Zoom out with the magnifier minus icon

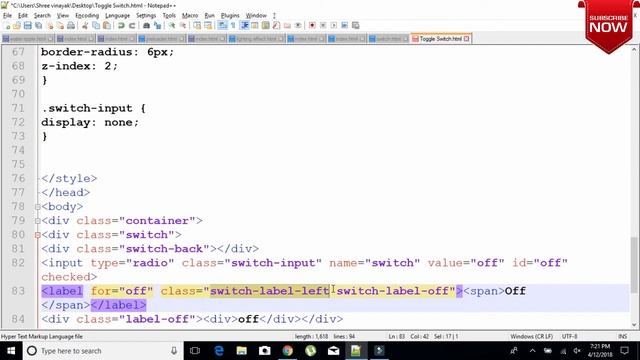(x=183, y=25)
